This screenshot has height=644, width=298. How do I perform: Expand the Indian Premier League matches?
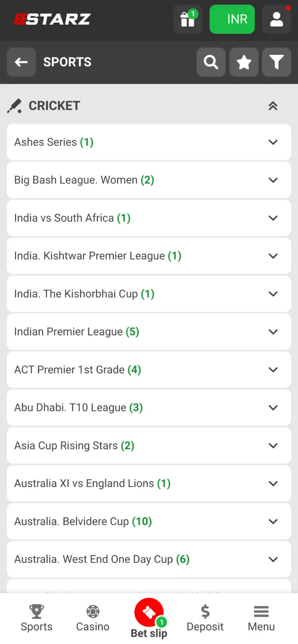149,332
